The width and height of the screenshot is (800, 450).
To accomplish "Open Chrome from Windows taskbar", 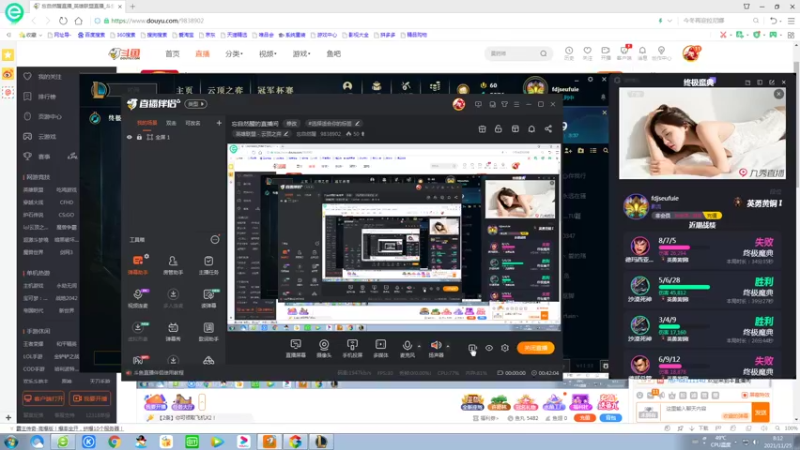I will (x=114, y=442).
